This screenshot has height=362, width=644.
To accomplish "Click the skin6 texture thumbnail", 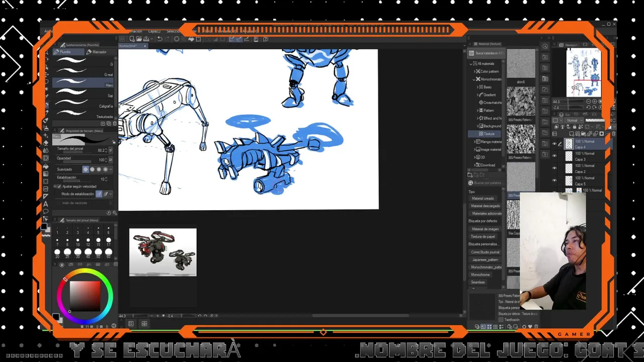I will 521,64.
